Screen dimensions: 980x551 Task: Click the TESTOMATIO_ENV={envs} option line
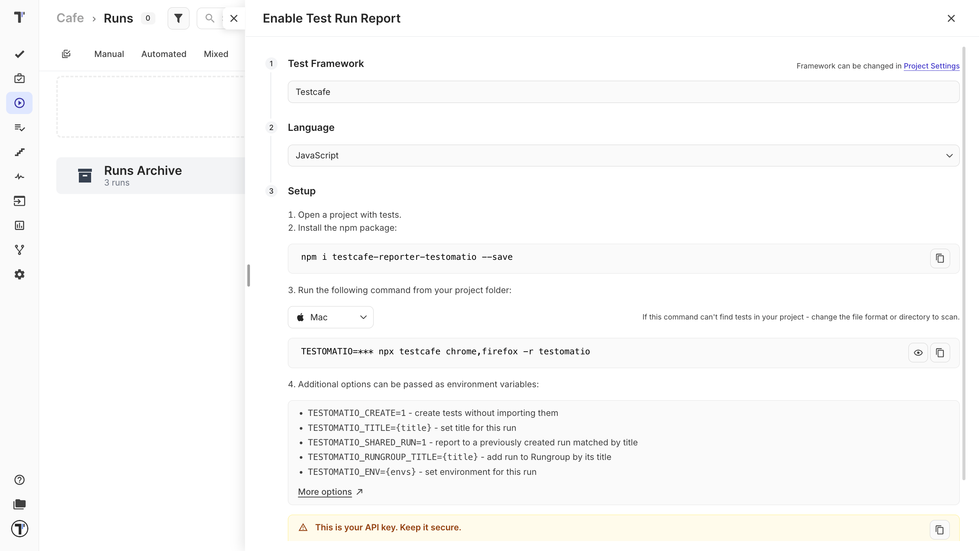click(x=422, y=472)
